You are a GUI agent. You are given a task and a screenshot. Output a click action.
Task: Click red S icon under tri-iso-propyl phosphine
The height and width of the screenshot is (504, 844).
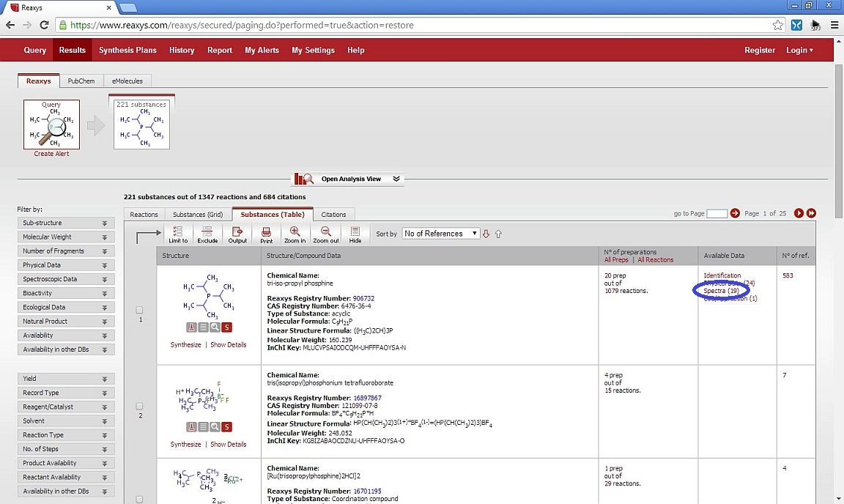[226, 327]
